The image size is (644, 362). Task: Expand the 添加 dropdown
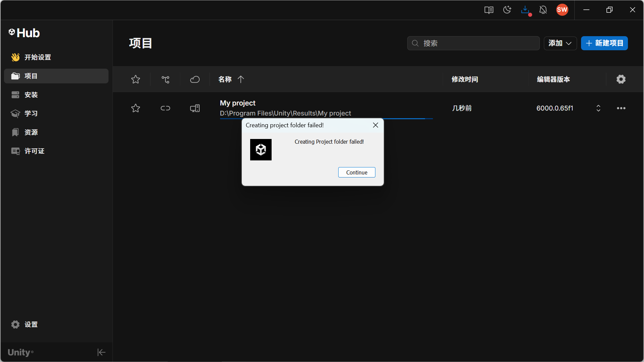pyautogui.click(x=560, y=43)
